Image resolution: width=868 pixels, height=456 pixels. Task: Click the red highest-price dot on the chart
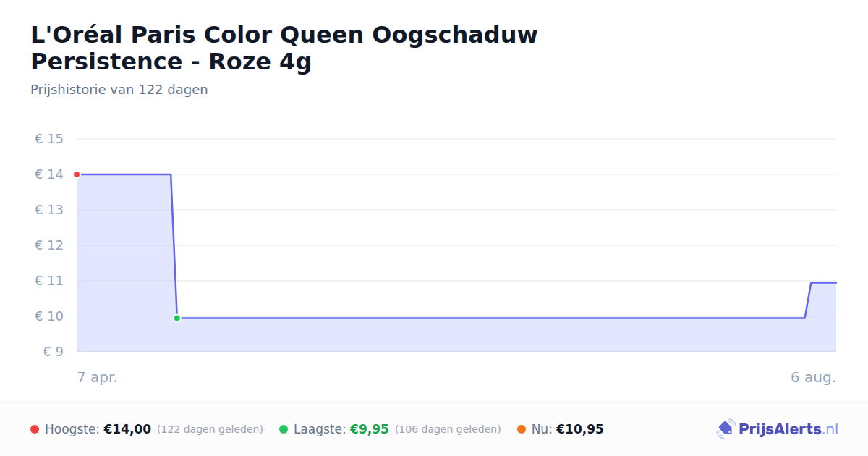point(77,174)
